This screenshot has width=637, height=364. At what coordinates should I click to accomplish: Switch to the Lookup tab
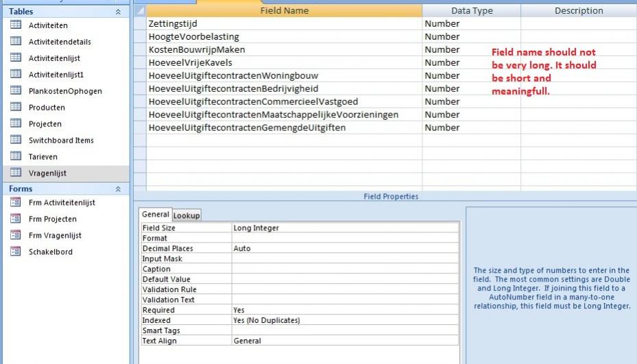click(x=187, y=215)
